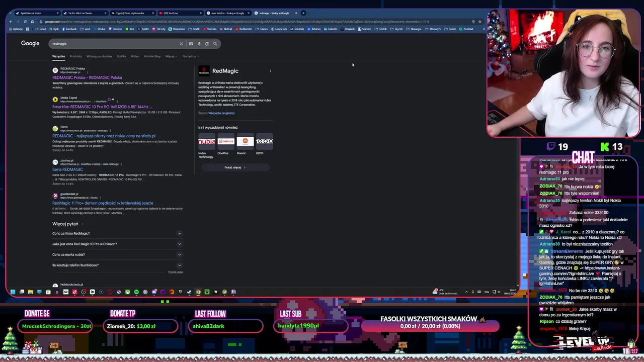Open the on-screen keyboard input tool
644x362 pixels.
pyautogui.click(x=191, y=44)
